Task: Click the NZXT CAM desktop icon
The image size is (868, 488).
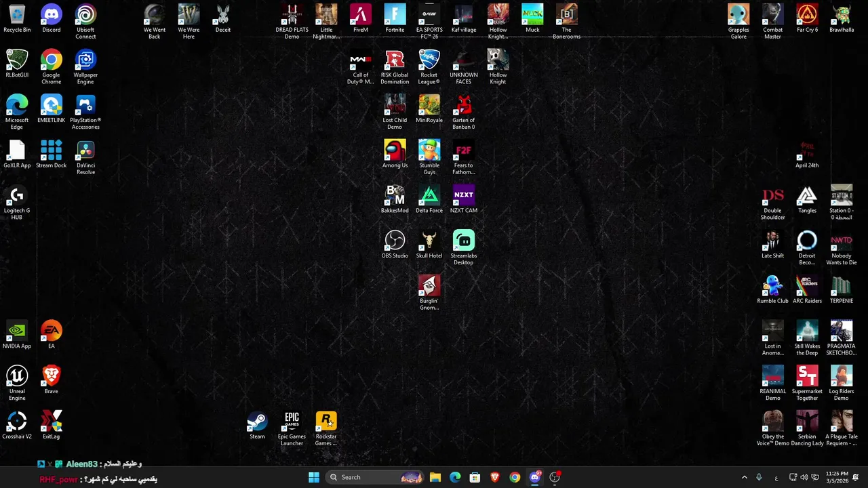Action: pyautogui.click(x=464, y=199)
